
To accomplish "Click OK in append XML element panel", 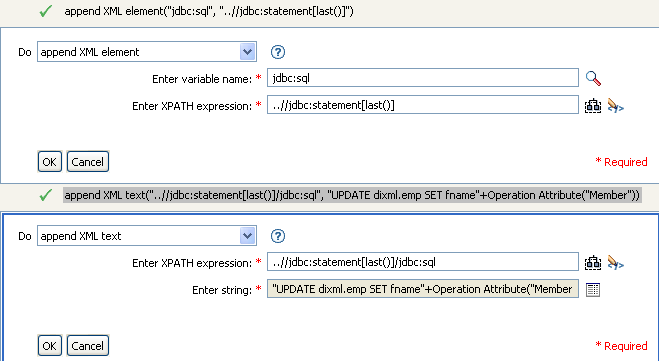I will click(50, 162).
